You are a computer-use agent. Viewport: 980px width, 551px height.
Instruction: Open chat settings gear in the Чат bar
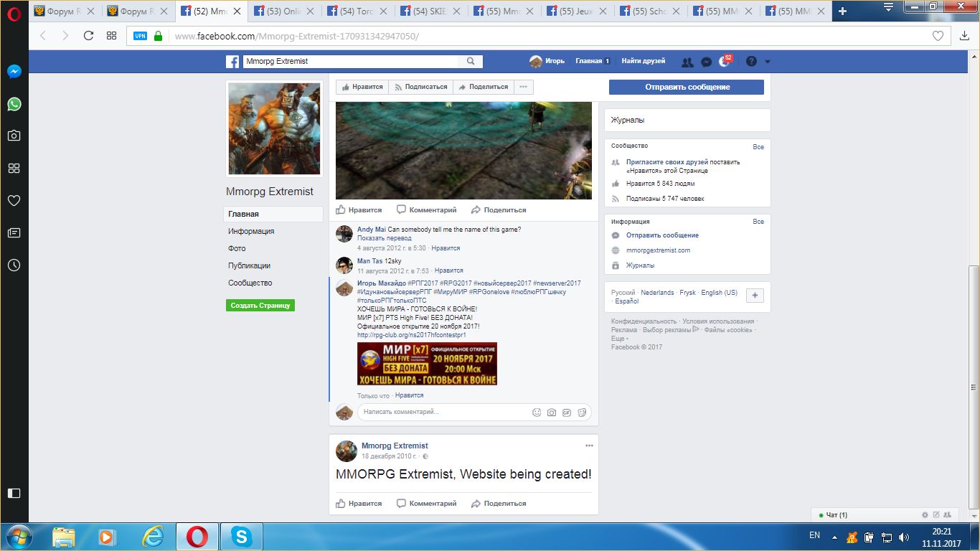pyautogui.click(x=925, y=515)
